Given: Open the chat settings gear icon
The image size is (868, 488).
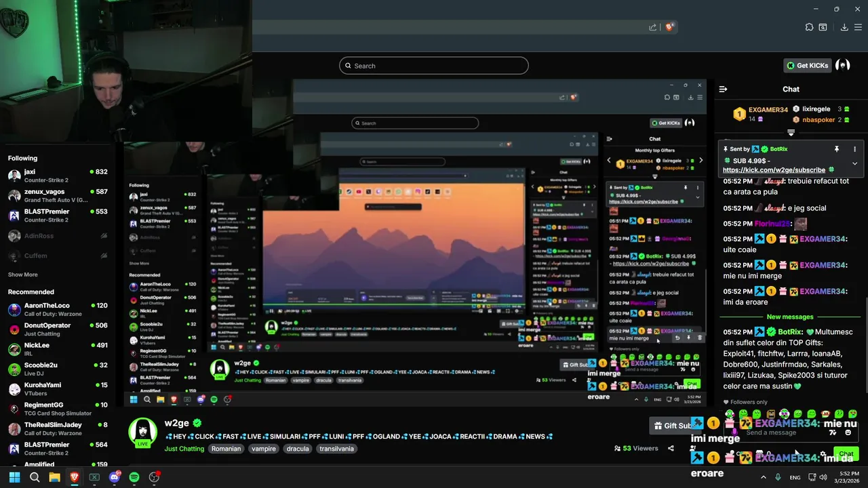Looking at the screenshot, I should [x=823, y=453].
